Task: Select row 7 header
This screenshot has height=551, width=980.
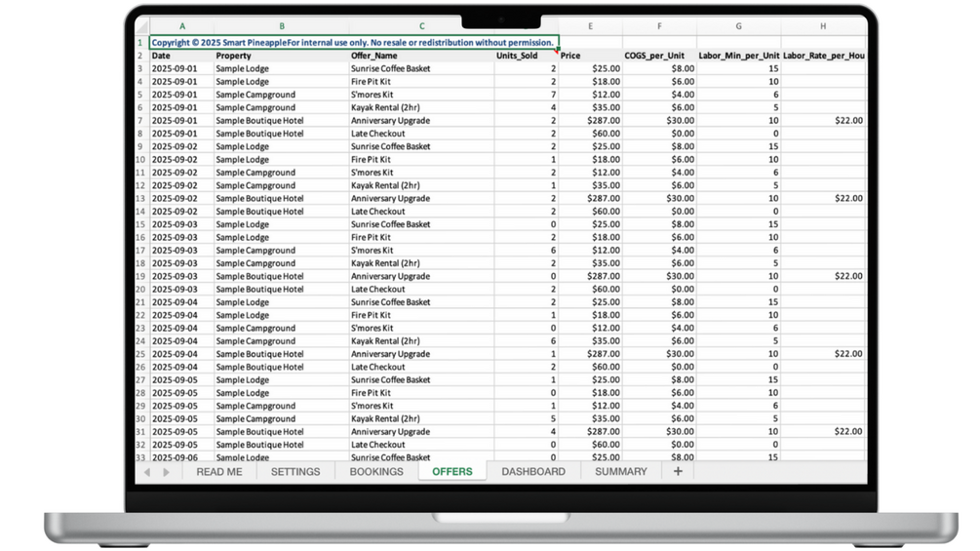Action: (140, 121)
